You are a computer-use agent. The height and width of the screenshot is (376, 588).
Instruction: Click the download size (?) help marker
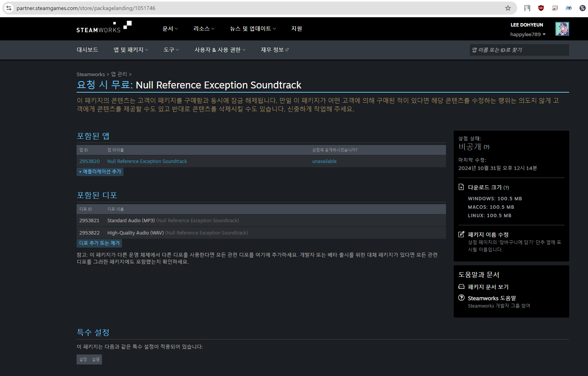[506, 188]
